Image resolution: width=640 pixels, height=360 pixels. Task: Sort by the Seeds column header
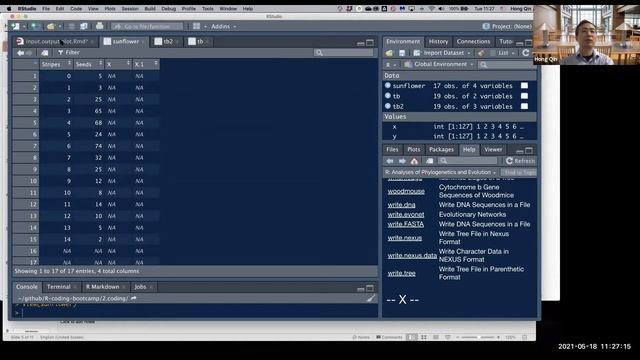point(89,64)
